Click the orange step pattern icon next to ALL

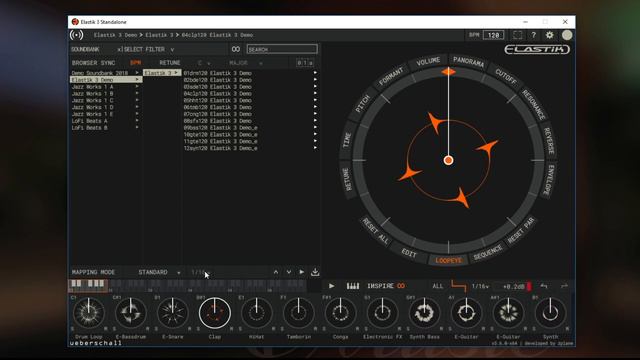click(x=458, y=286)
